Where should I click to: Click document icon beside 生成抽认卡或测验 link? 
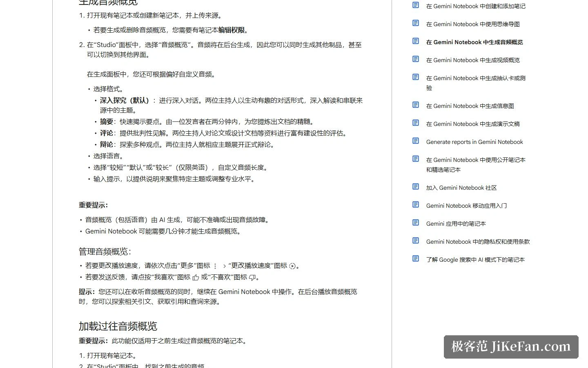(x=416, y=77)
